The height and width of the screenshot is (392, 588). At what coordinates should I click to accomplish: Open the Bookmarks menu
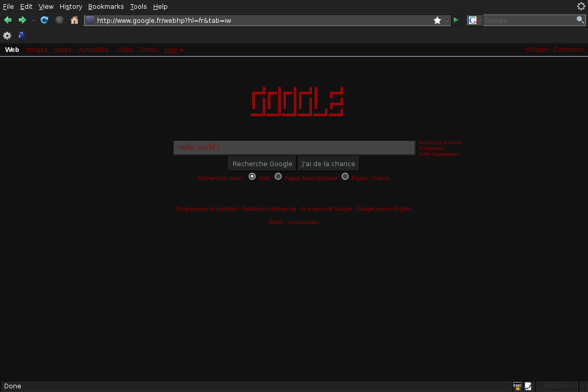(x=106, y=6)
